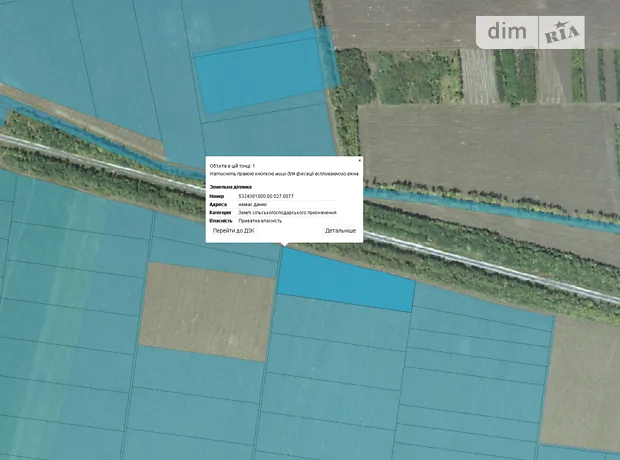This screenshot has height=460, width=620.
Task: Click the narrow blue stream strip right of popup
Action: pos(450,203)
